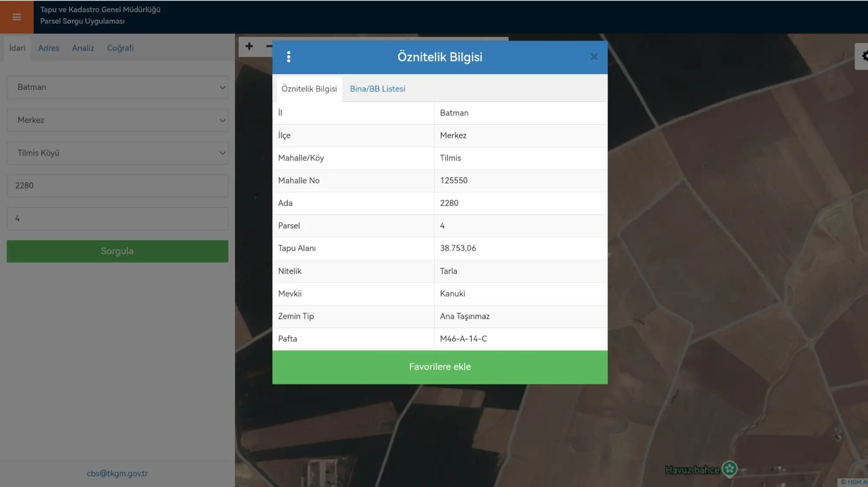The image size is (868, 487).
Task: Click the Parsel Sorgu Uygulaması title text
Action: click(82, 21)
